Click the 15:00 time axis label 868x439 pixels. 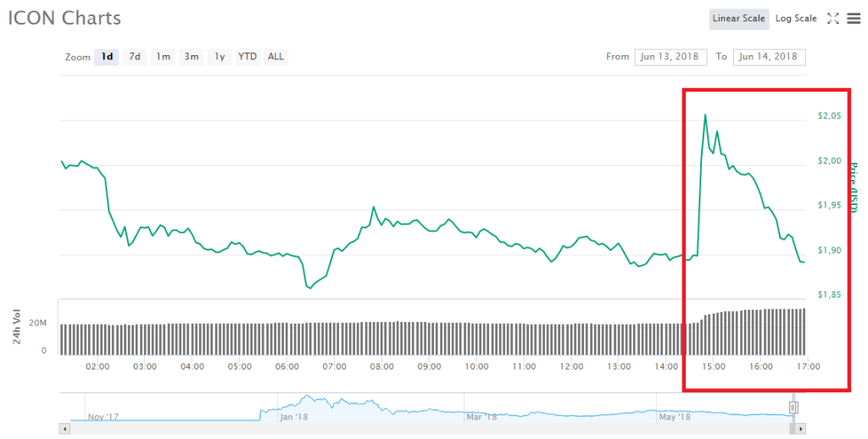point(714,366)
